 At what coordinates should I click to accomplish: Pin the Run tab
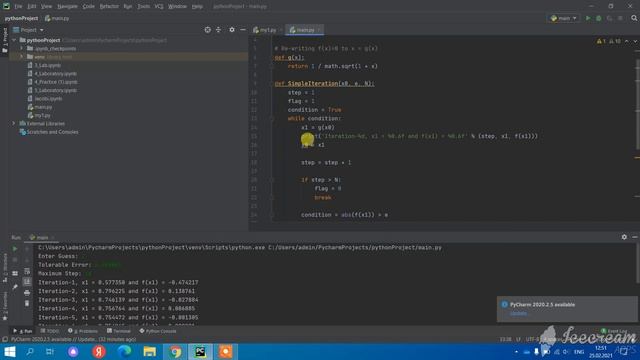(x=15, y=287)
